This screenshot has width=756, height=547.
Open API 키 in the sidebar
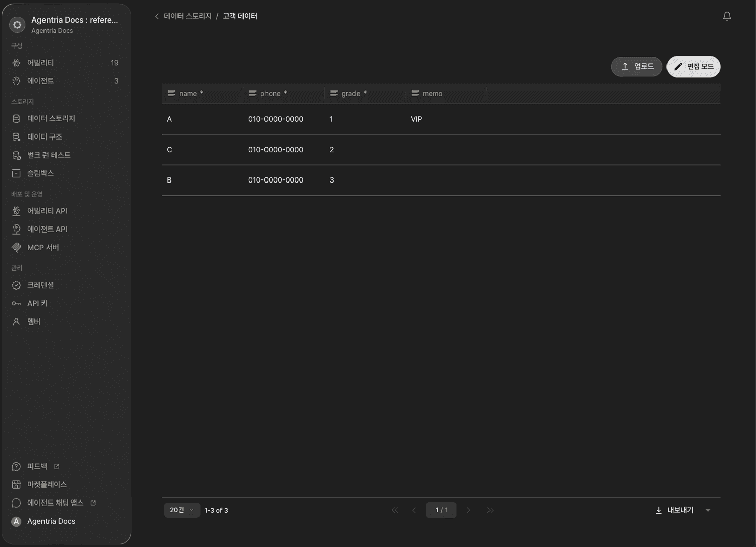point(66,303)
